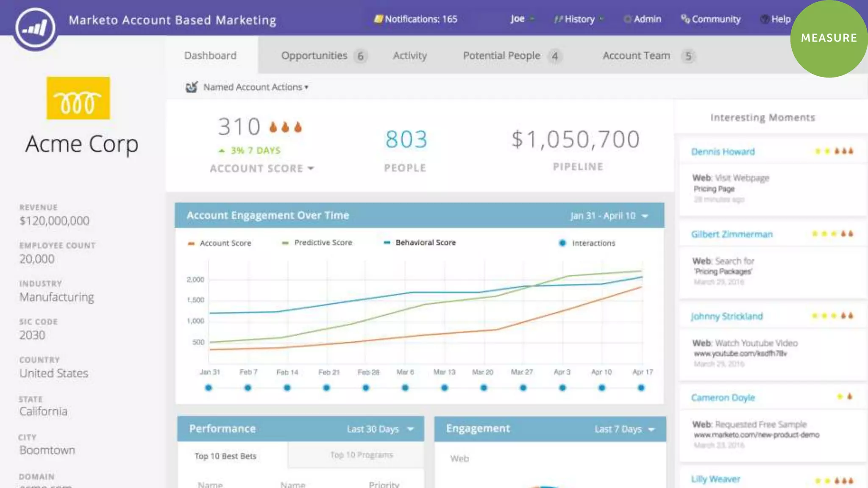Open the Help menu
The height and width of the screenshot is (488, 868).
coord(776,19)
